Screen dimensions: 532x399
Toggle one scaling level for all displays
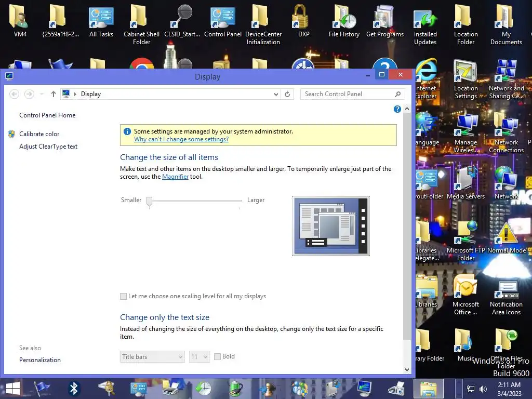(x=124, y=296)
